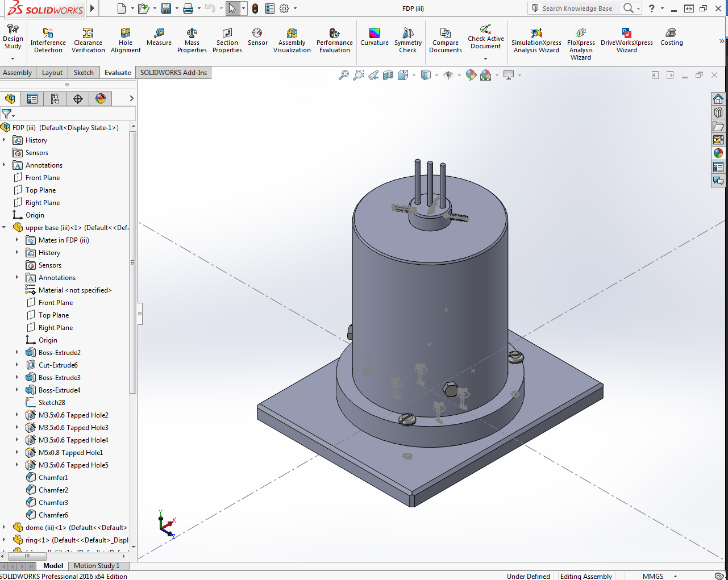Open the Interference Detection tool
This screenshot has width=728, height=580.
(x=48, y=40)
